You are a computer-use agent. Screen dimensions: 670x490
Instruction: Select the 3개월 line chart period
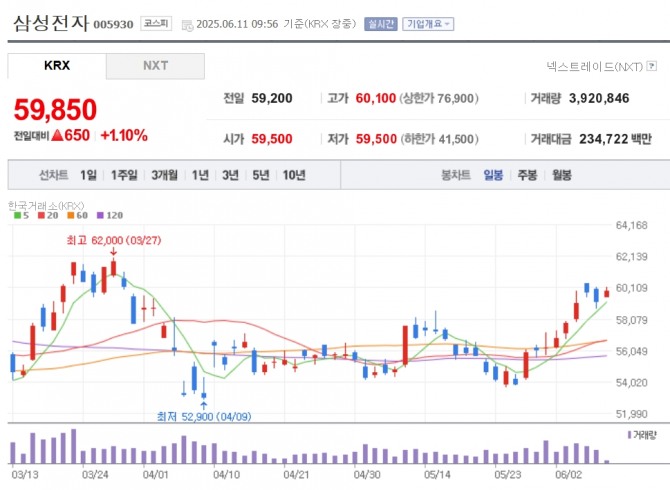coord(165,175)
